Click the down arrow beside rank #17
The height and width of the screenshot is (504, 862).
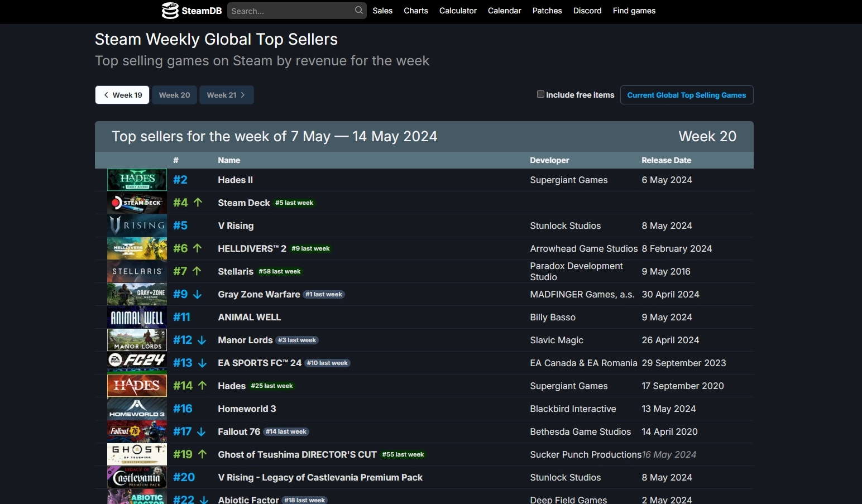click(x=202, y=431)
